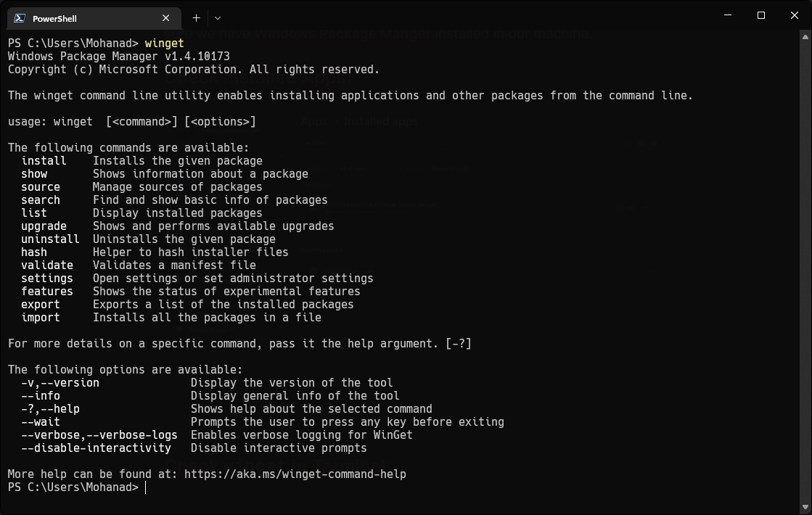812x515 pixels.
Task: Click the winget command text in yellow
Action: pos(164,43)
